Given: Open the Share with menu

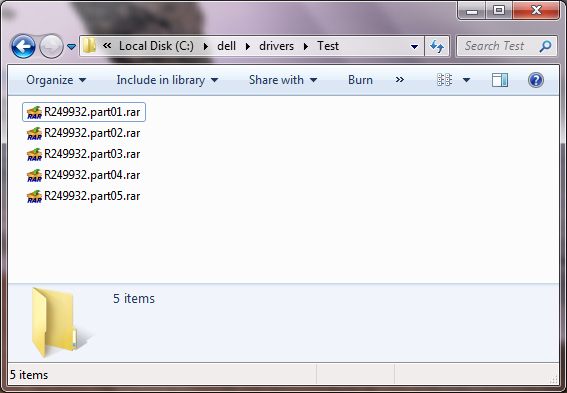Looking at the screenshot, I should coord(283,80).
